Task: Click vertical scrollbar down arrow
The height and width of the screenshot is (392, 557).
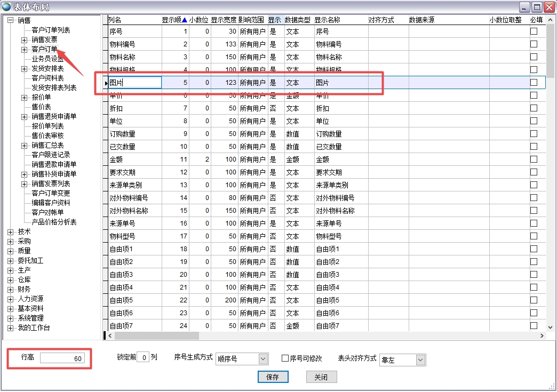Action: click(551, 326)
